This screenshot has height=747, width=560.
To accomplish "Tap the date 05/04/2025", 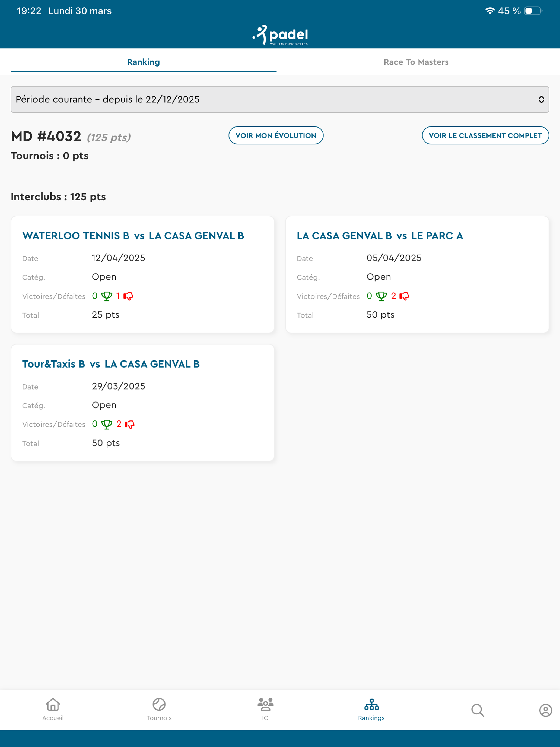I will [394, 258].
